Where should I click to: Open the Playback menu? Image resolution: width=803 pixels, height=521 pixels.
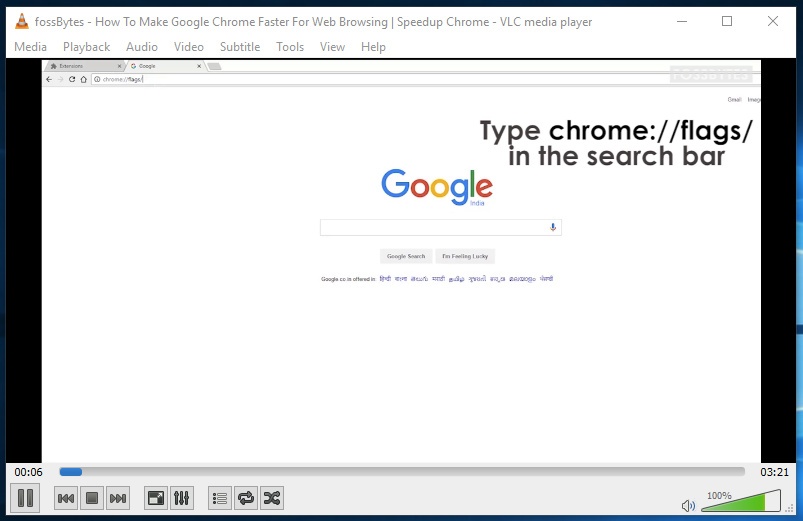(x=86, y=47)
